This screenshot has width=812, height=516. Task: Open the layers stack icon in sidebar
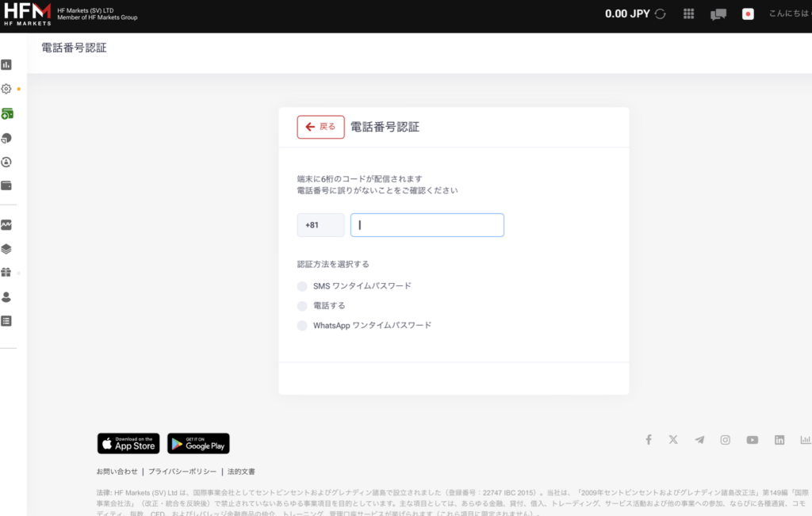pyautogui.click(x=6, y=249)
